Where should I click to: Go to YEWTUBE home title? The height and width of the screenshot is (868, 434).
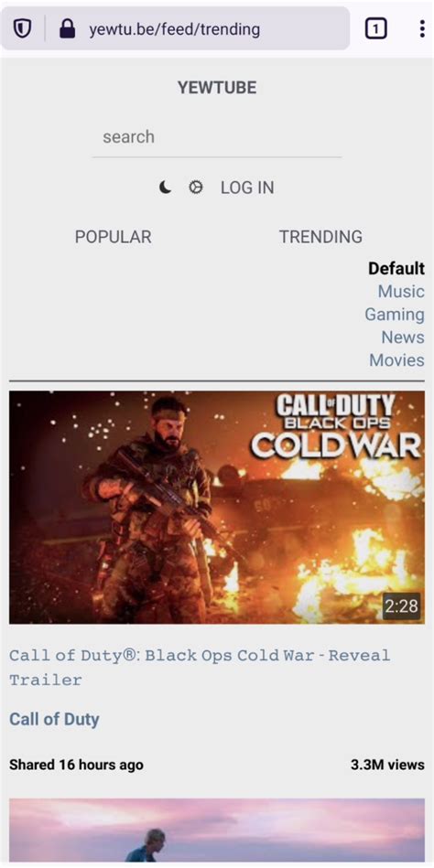tap(217, 88)
